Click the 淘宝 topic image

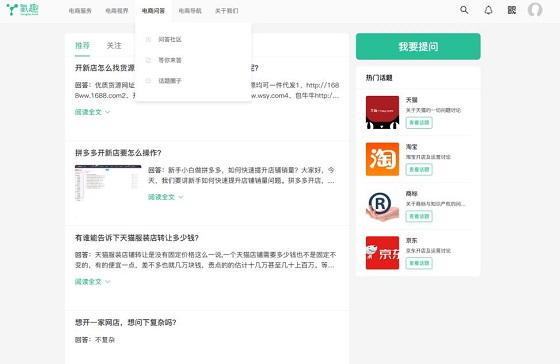click(x=382, y=159)
